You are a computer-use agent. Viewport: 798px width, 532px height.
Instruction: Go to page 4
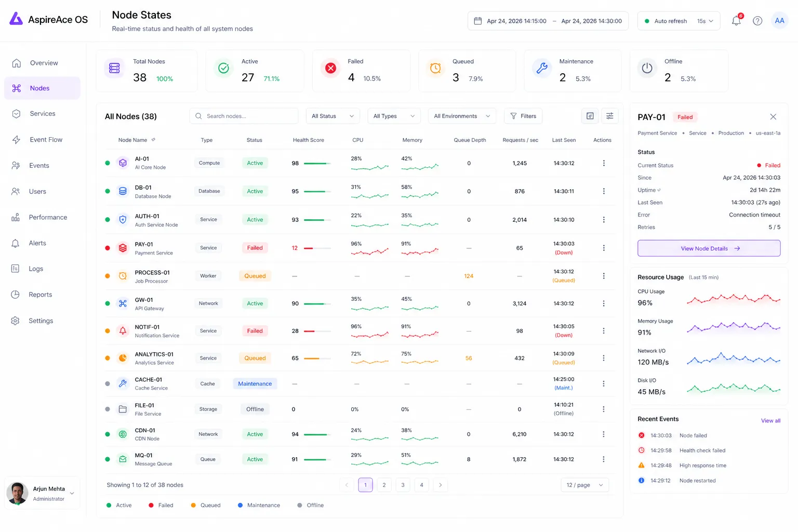pyautogui.click(x=421, y=485)
